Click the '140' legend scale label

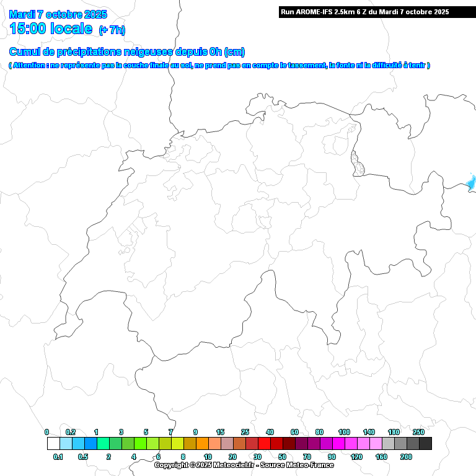click(x=369, y=432)
